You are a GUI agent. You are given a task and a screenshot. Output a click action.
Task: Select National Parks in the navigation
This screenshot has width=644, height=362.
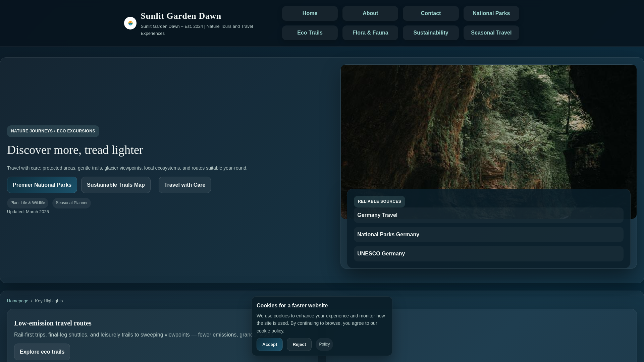click(x=491, y=13)
